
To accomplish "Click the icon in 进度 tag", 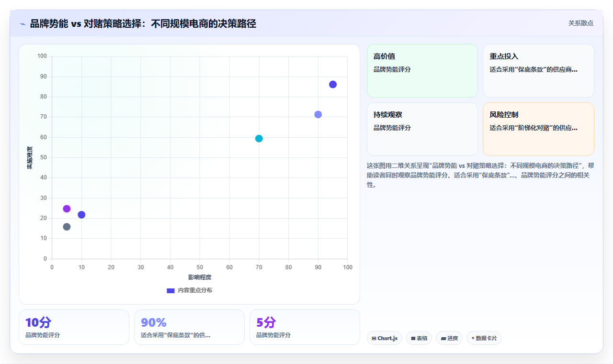I will tap(443, 339).
